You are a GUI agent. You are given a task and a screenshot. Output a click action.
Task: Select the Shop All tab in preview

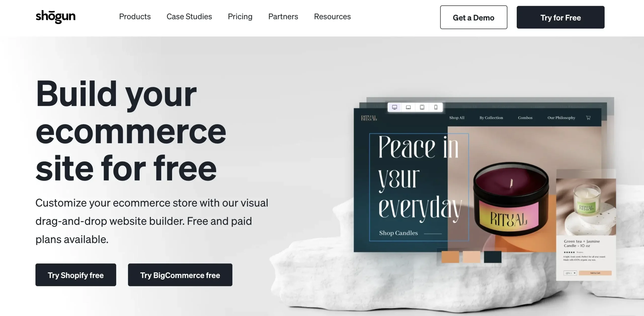click(x=457, y=118)
